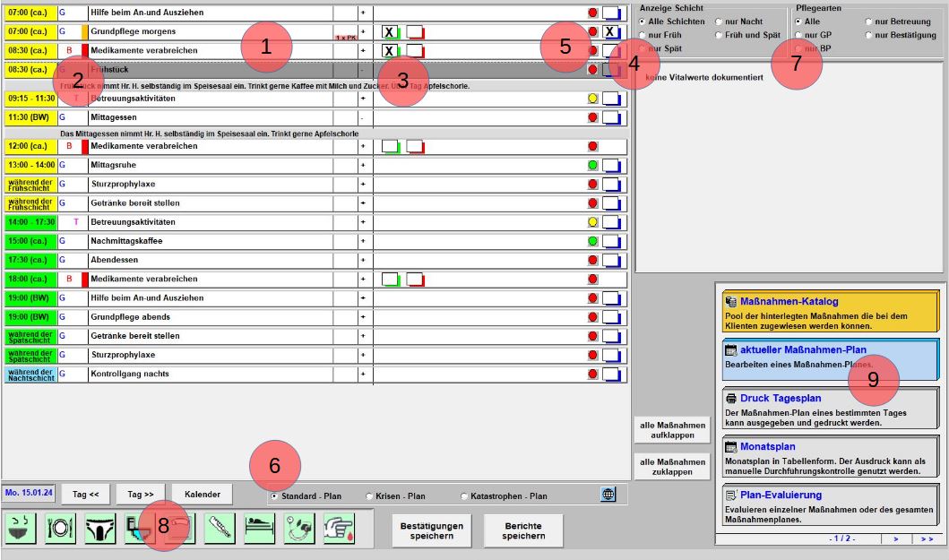949x560 pixels.
Task: Click the globe icon beside Katastrophen - Plan
Action: click(608, 495)
